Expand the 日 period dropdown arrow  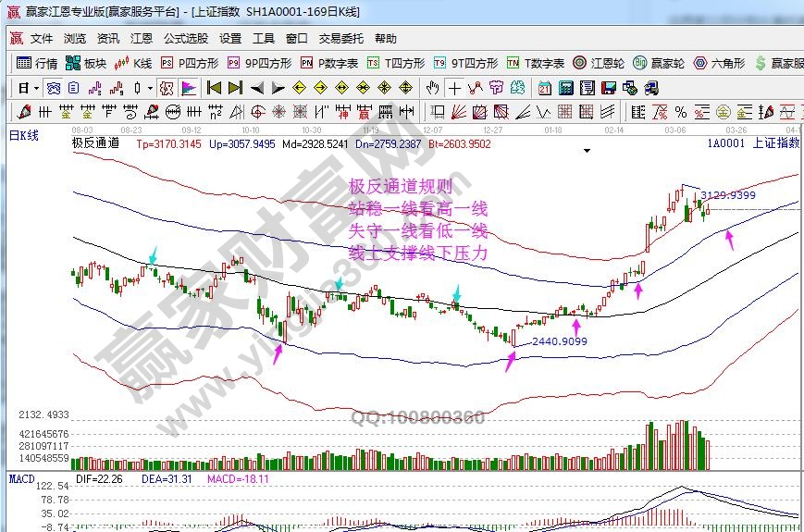[36, 89]
